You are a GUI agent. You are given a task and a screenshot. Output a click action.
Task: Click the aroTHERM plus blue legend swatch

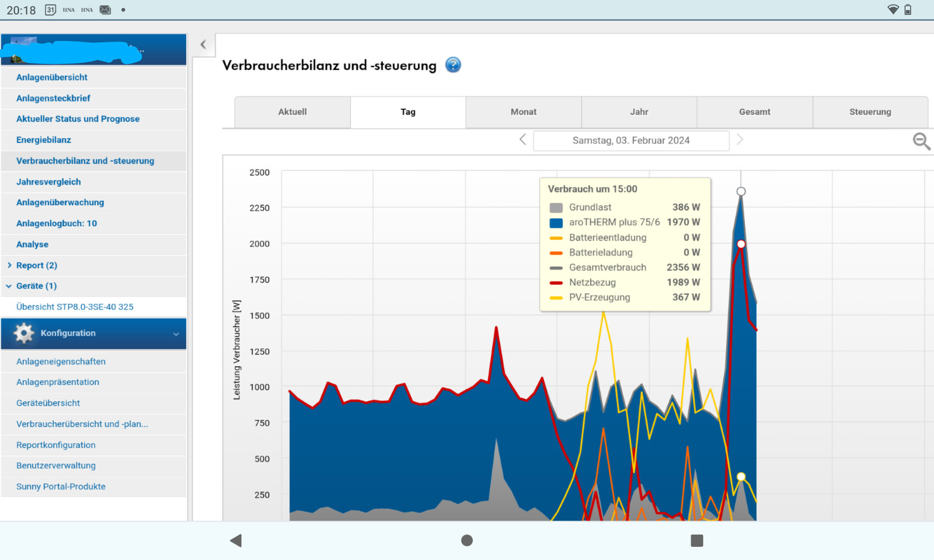coord(556,223)
